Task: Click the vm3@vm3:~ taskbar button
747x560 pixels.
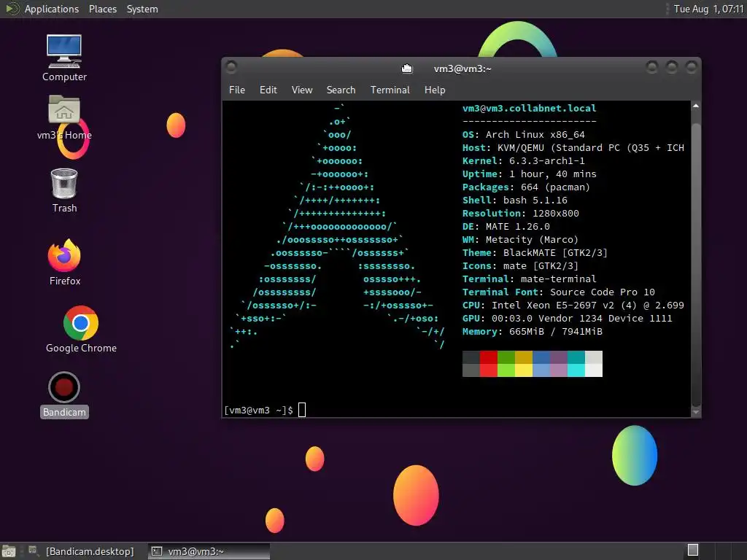Action: tap(209, 551)
